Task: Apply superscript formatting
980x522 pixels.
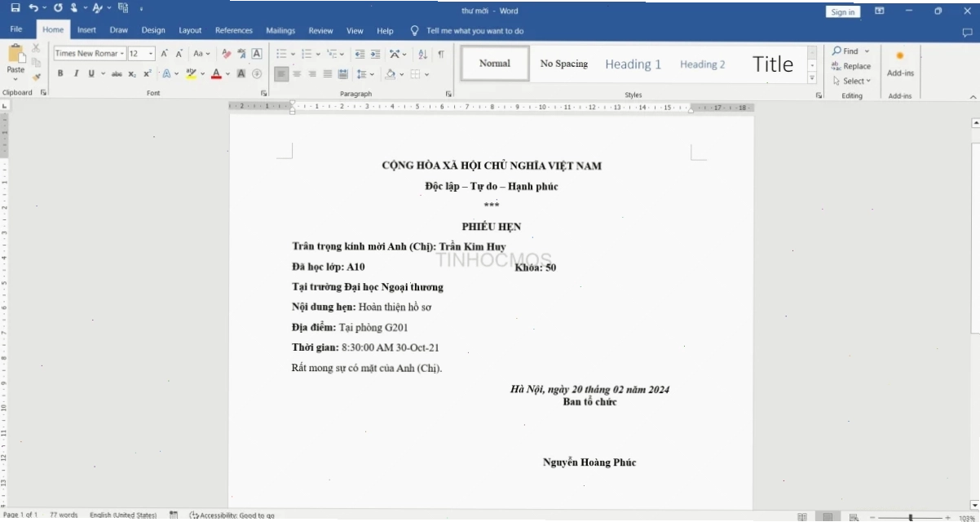Action: (x=147, y=73)
